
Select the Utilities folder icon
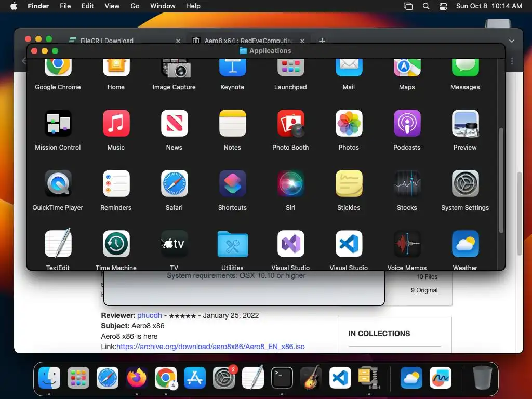(232, 244)
